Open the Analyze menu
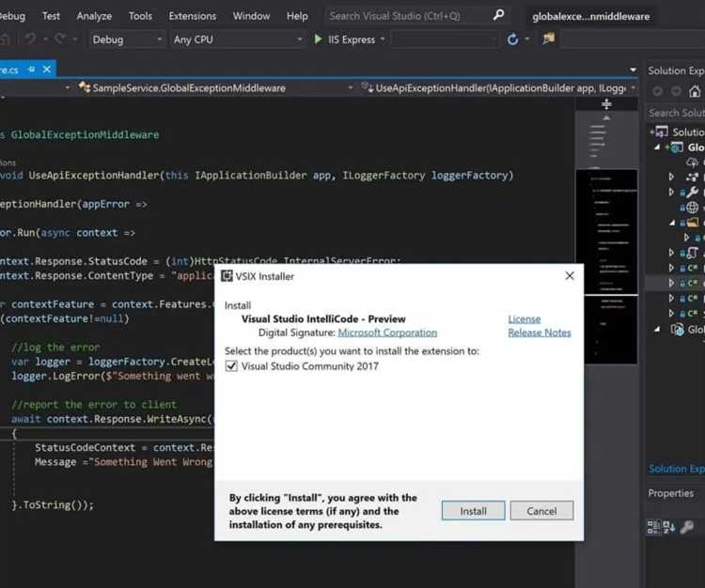 tap(94, 16)
